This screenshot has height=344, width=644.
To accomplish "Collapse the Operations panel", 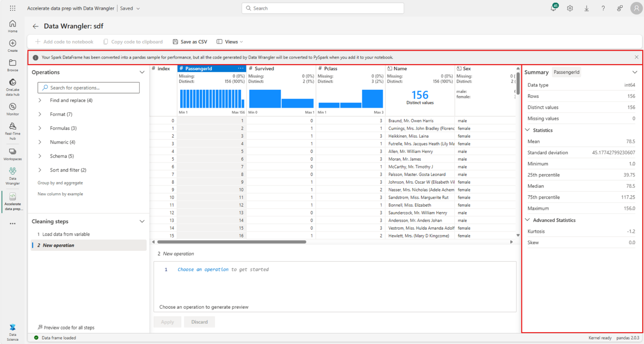I will pos(142,72).
